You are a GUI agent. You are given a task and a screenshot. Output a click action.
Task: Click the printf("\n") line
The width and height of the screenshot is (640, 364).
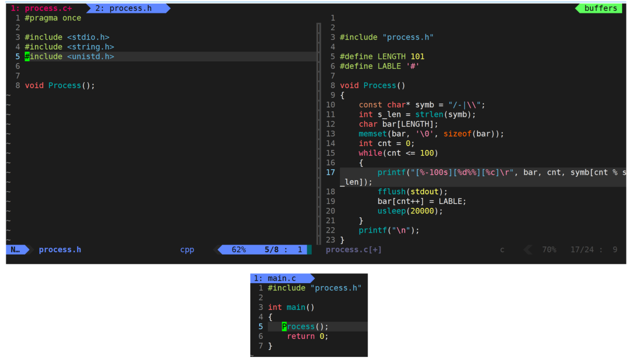pyautogui.click(x=389, y=230)
